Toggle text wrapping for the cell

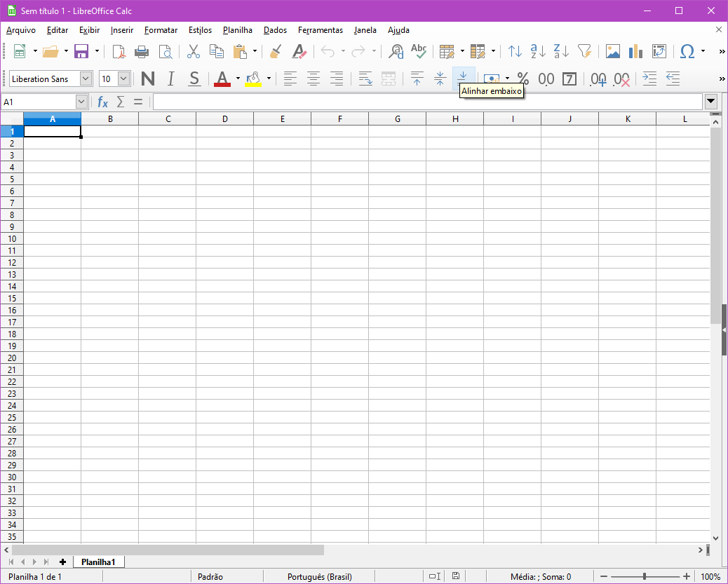pyautogui.click(x=365, y=79)
